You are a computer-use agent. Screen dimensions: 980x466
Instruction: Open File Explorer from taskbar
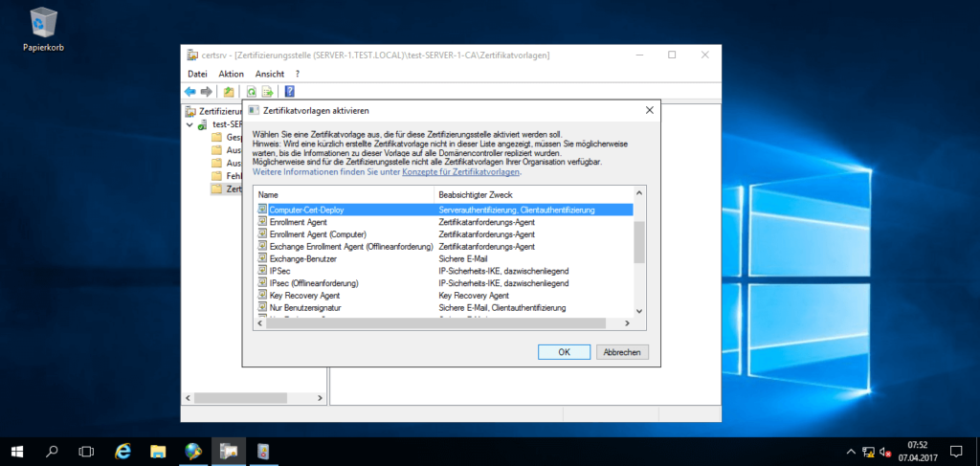click(158, 451)
